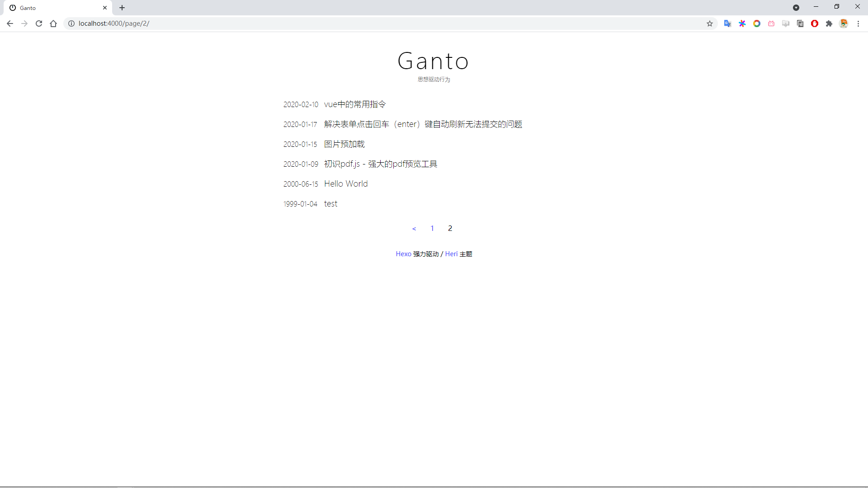868x488 pixels.
Task: Click the browser profile avatar
Action: (844, 23)
